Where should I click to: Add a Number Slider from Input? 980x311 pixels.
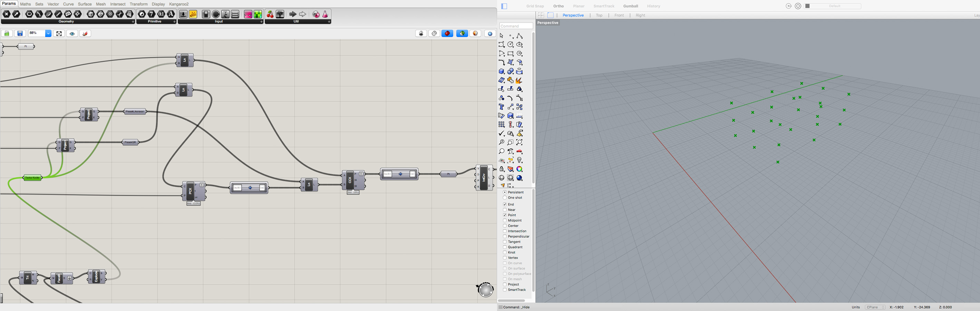[183, 14]
